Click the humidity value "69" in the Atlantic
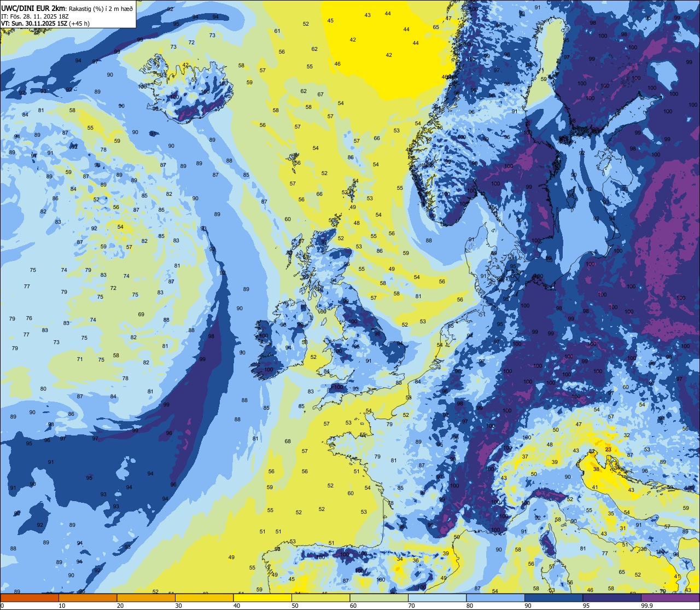 click(141, 314)
